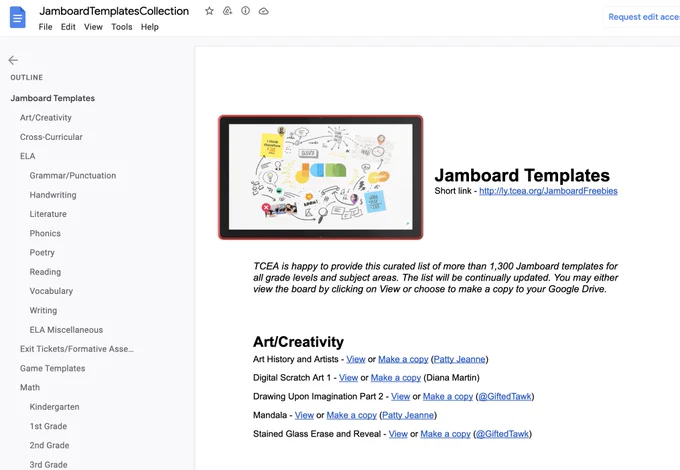Viewport: 680px width, 470px height.
Task: Open @GiftedTawk link on Stained Glass row
Action: 502,434
